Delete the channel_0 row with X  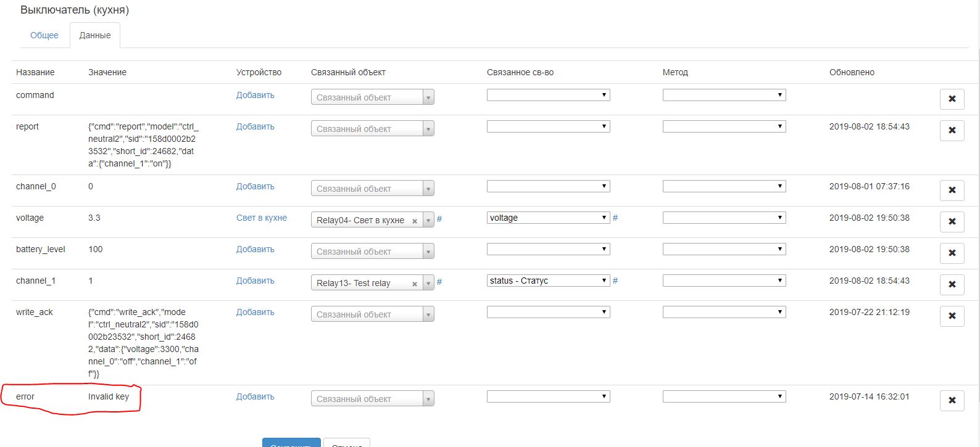(952, 190)
